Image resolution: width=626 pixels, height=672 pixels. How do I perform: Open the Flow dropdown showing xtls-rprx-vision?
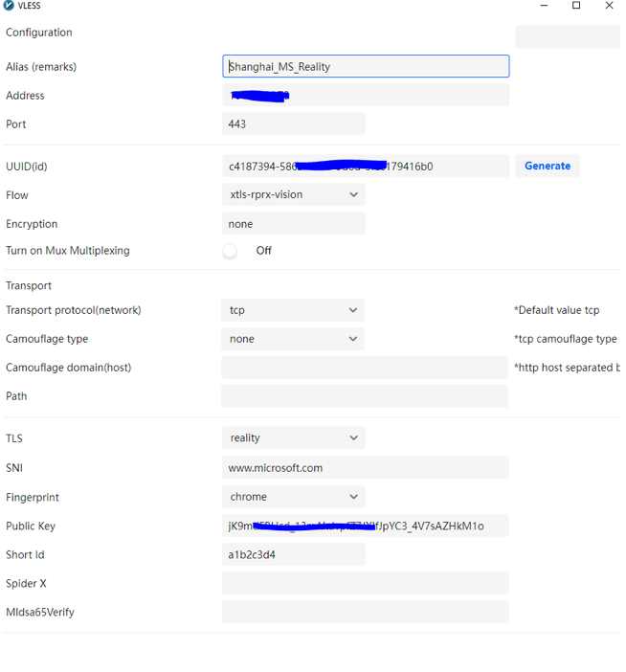pyautogui.click(x=293, y=195)
